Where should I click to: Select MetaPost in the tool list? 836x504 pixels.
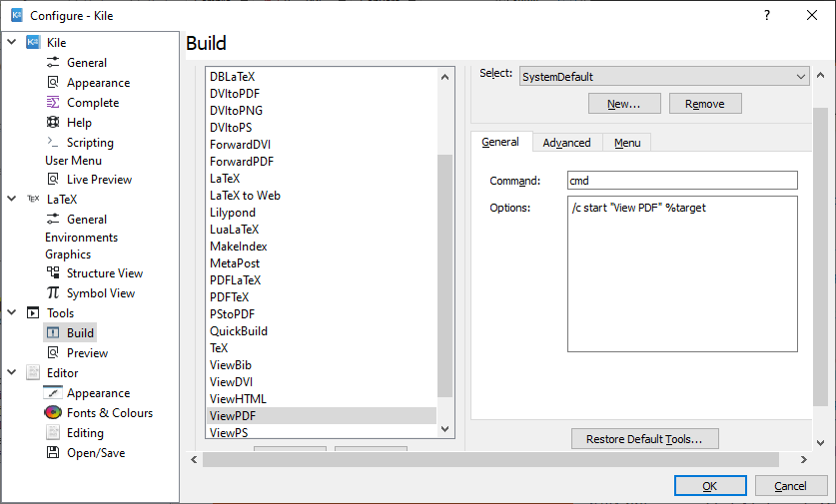tap(322, 263)
